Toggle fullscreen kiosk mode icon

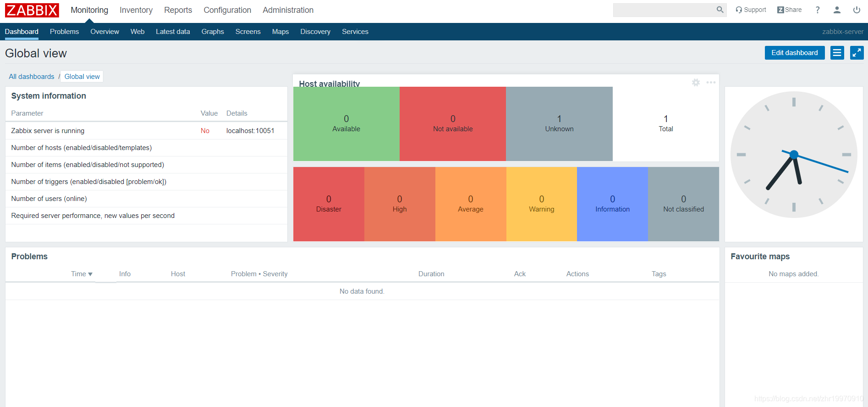[x=857, y=53]
